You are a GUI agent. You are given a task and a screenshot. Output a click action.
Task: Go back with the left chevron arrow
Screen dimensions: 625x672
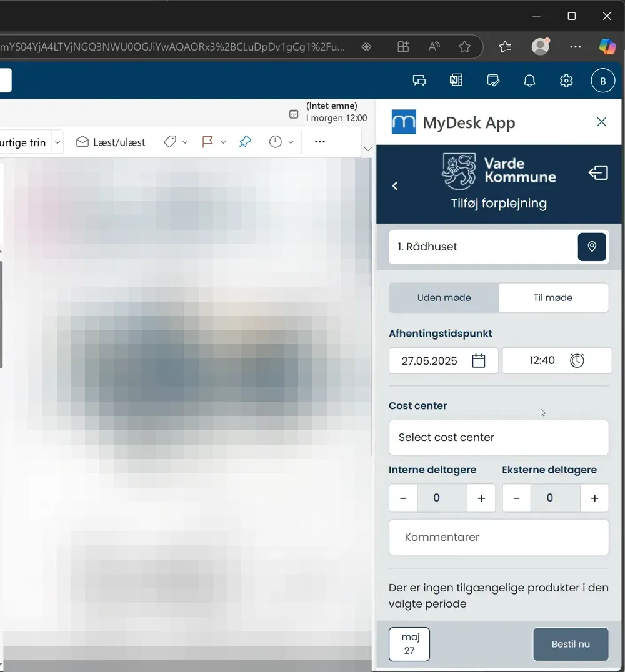point(395,185)
